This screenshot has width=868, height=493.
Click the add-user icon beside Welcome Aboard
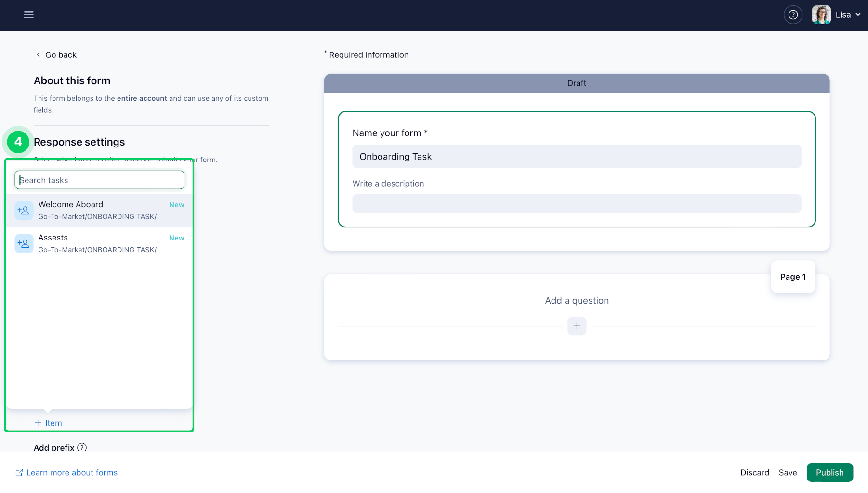24,210
